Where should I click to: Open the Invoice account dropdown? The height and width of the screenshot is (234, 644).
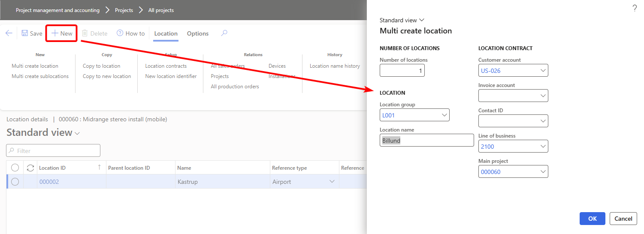click(x=543, y=96)
